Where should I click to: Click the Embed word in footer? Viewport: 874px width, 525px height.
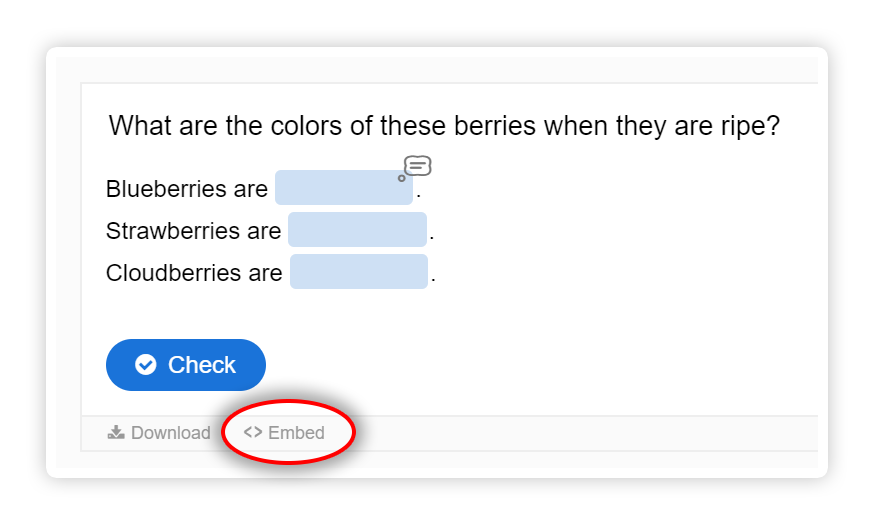[296, 432]
